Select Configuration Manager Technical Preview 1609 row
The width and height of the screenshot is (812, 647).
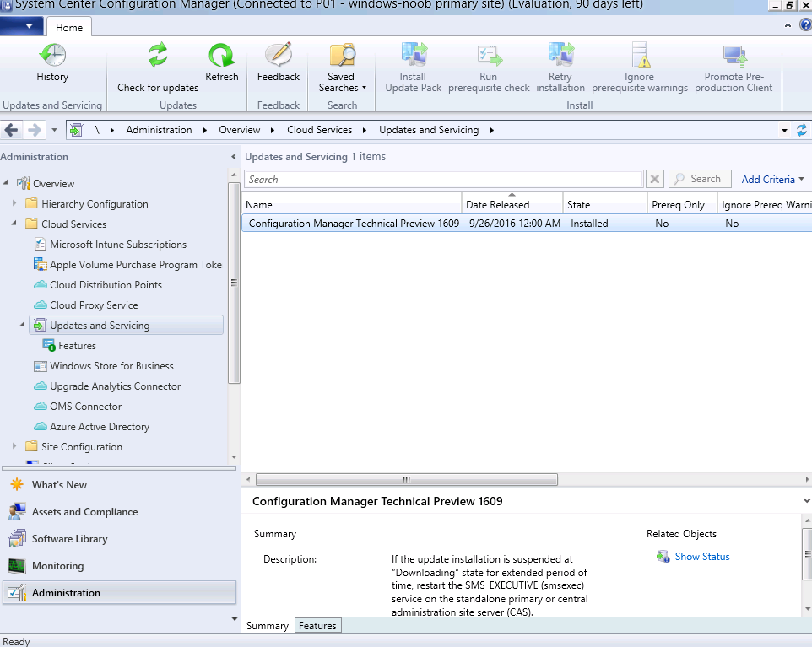tap(527, 223)
